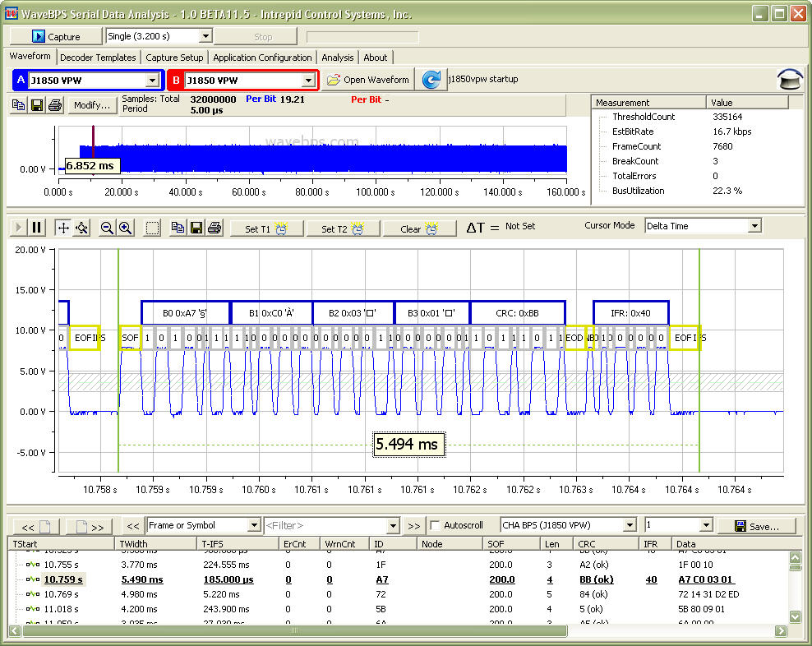Image resolution: width=812 pixels, height=646 pixels.
Task: Click the search next >> button
Action: pyautogui.click(x=413, y=526)
